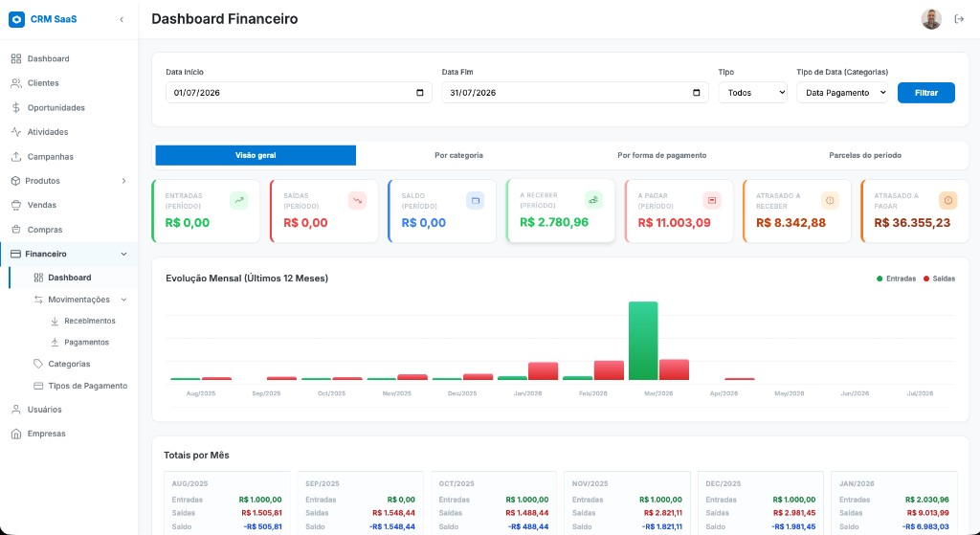Image resolution: width=980 pixels, height=535 pixels.
Task: Click the logout icon in header
Action: point(959,19)
